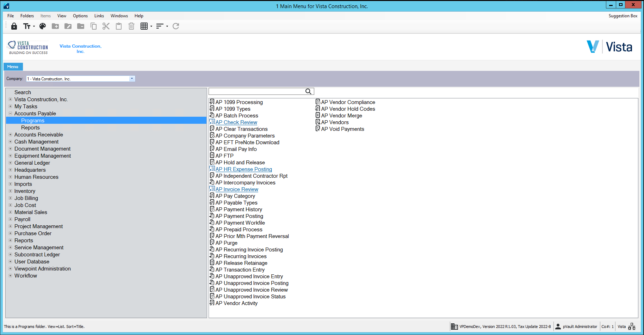644x335 pixels.
Task: Open the Links menu
Action: pyautogui.click(x=99, y=16)
